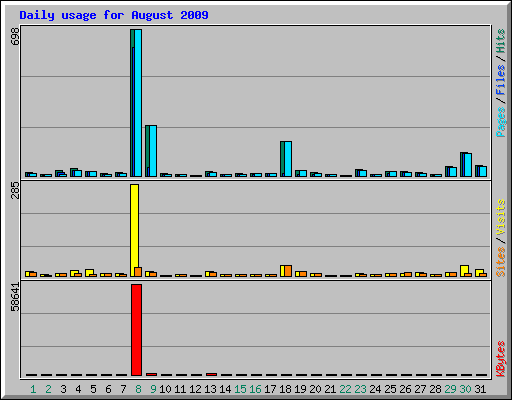The width and height of the screenshot is (512, 400).
Task: Click the 58641 KBytes axis value
Action: click(x=15, y=297)
